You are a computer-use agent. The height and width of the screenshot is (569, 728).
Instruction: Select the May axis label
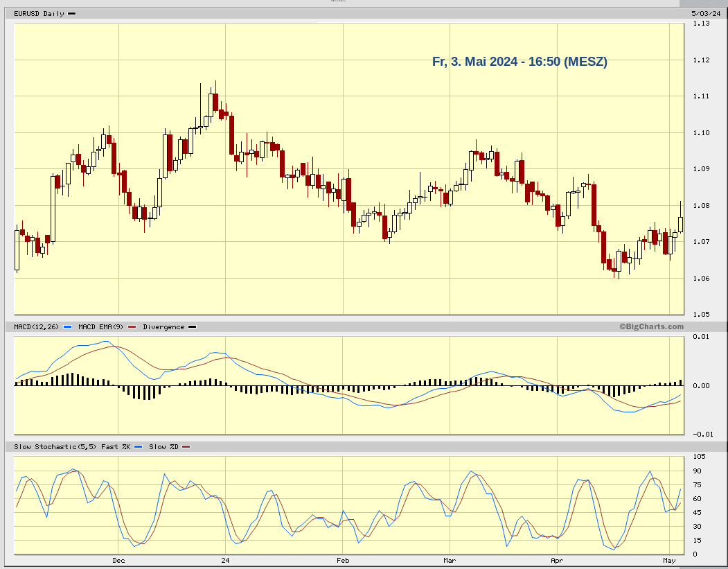click(x=668, y=560)
